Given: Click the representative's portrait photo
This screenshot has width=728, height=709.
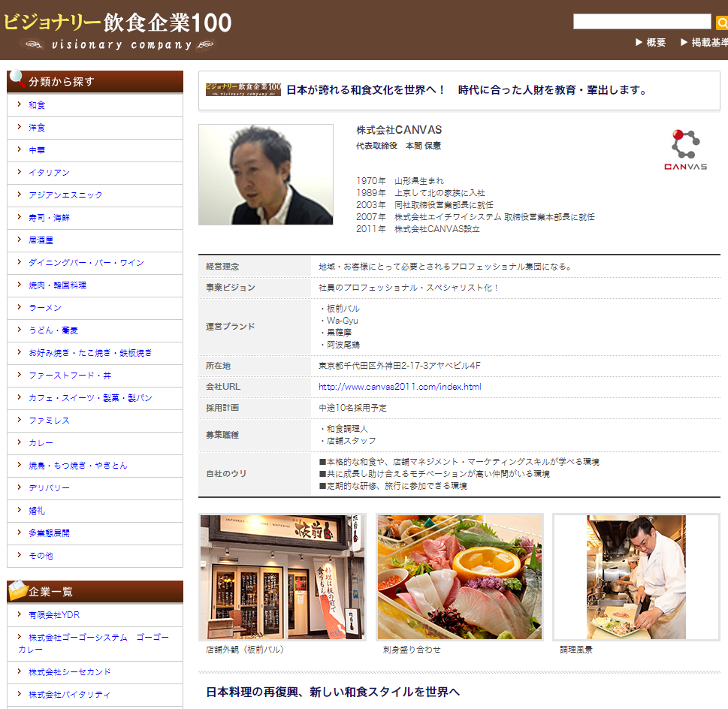Looking at the screenshot, I should [x=265, y=174].
